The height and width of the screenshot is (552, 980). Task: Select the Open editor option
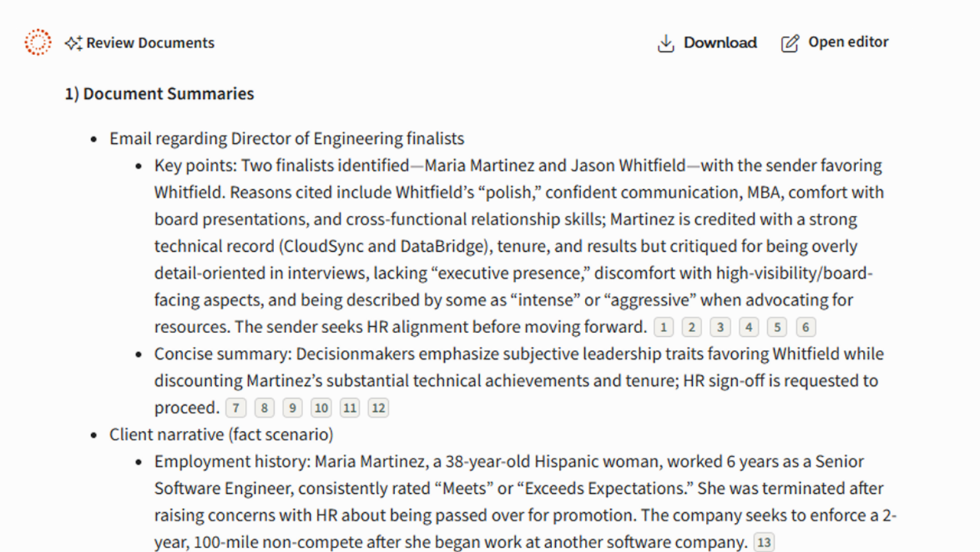click(848, 43)
